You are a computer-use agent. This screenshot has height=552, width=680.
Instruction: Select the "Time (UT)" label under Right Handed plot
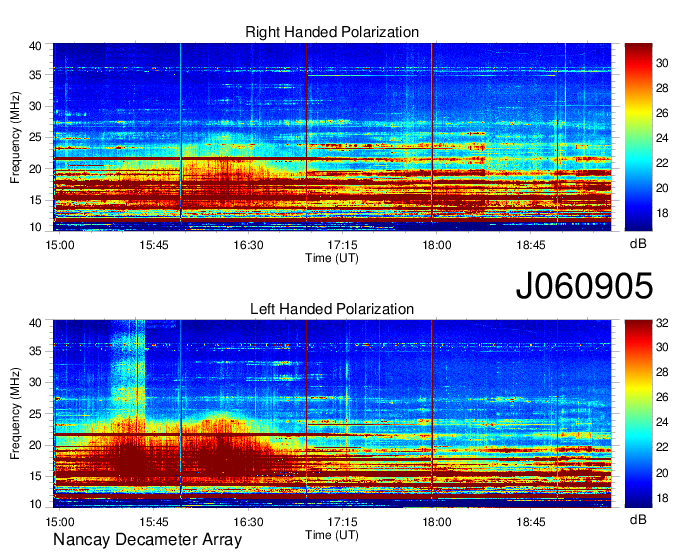click(332, 258)
